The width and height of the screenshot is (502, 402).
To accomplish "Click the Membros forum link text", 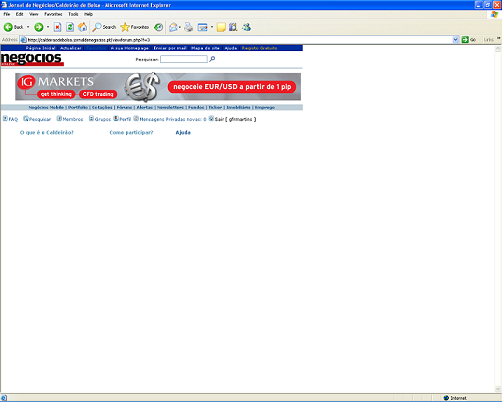I will point(73,119).
